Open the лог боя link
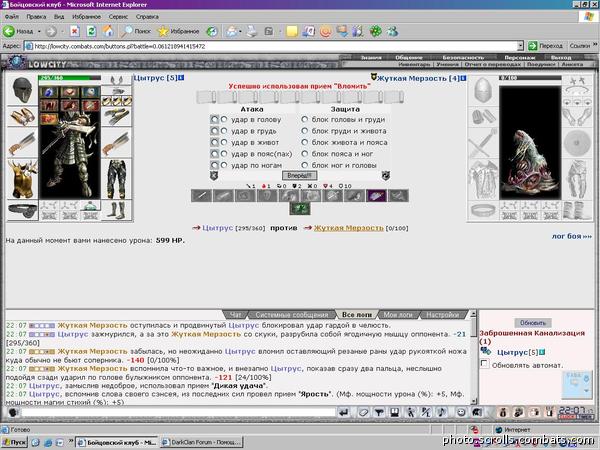600x450 pixels. point(572,236)
